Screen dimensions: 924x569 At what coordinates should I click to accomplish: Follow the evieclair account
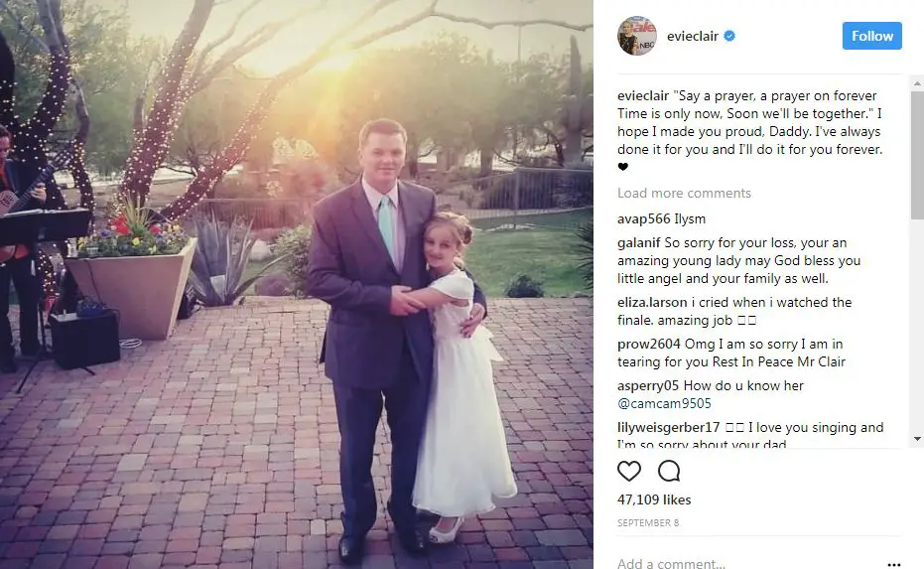click(x=871, y=36)
